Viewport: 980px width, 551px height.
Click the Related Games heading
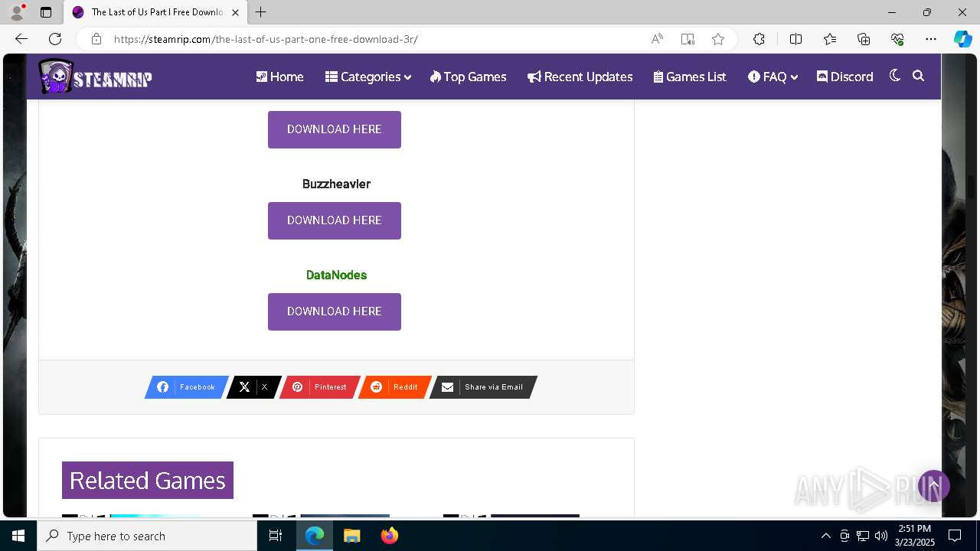(148, 481)
